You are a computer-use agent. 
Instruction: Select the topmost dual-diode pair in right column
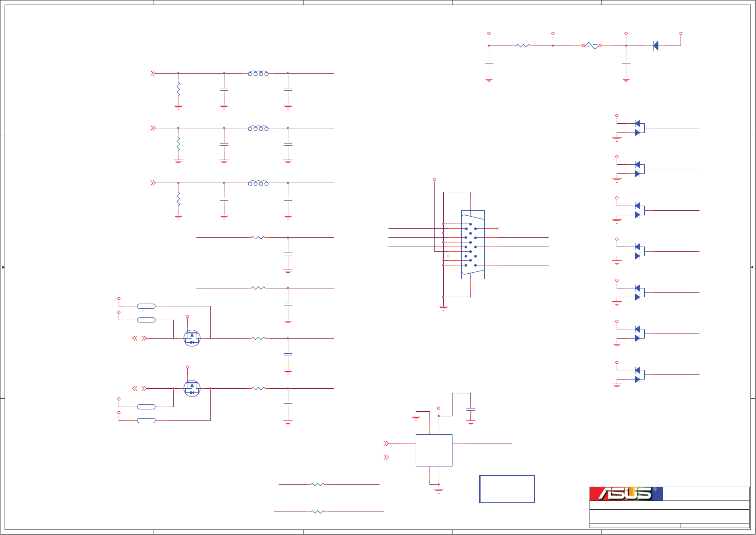tap(639, 128)
